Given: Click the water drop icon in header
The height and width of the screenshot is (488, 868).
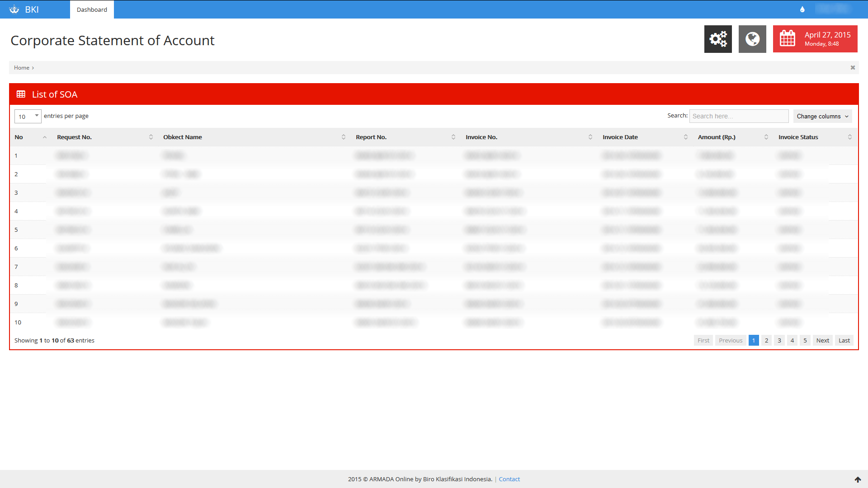Looking at the screenshot, I should pyautogui.click(x=802, y=9).
